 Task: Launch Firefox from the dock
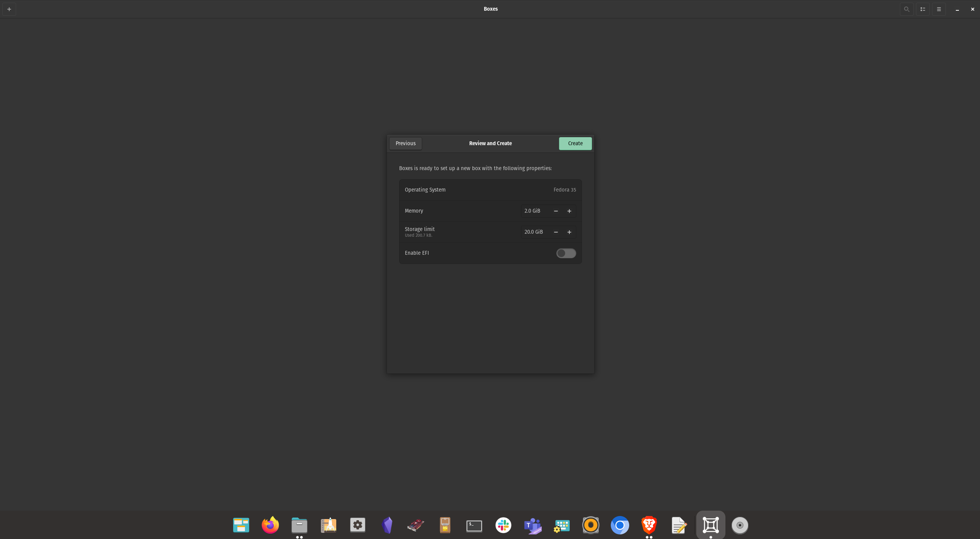tap(270, 525)
